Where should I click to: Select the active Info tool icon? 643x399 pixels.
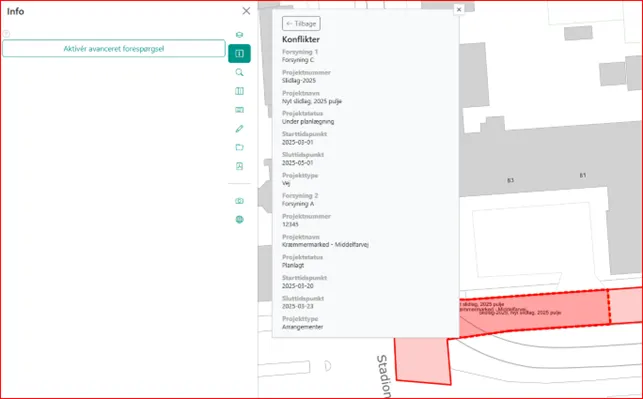coord(239,54)
